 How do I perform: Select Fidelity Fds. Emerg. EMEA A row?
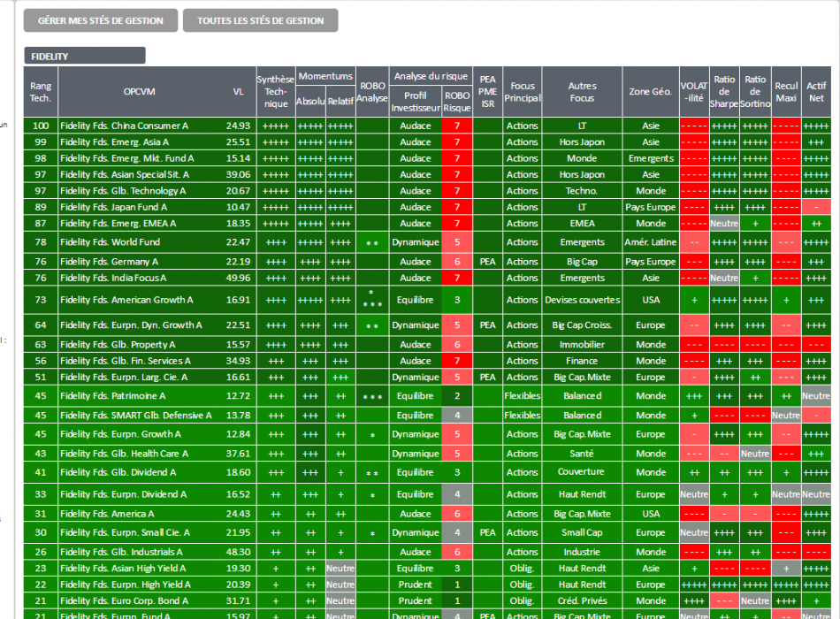tap(427, 224)
